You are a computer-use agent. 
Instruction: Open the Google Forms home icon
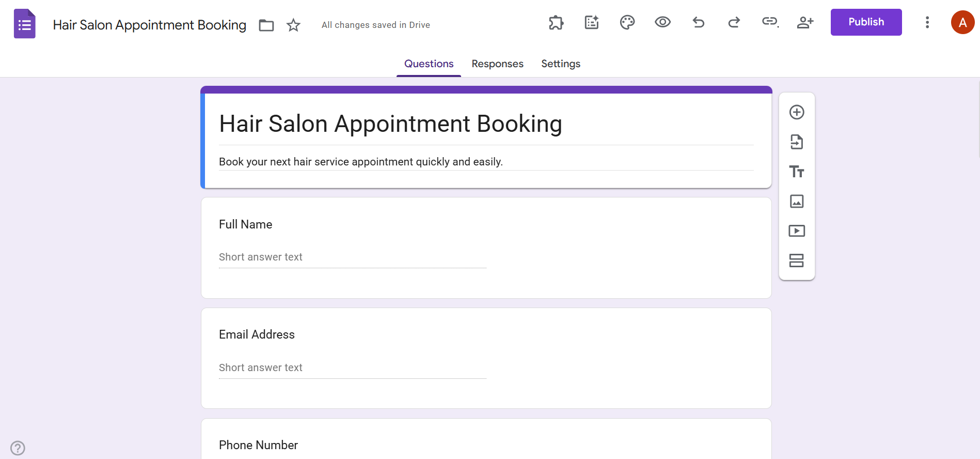(x=24, y=24)
